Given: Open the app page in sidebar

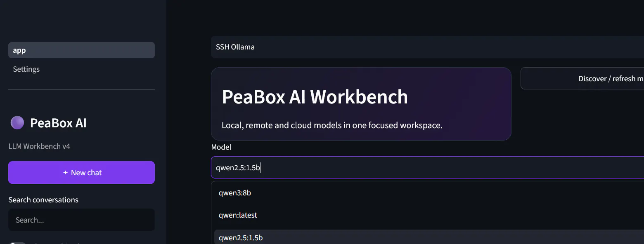Looking at the screenshot, I should click(81, 50).
